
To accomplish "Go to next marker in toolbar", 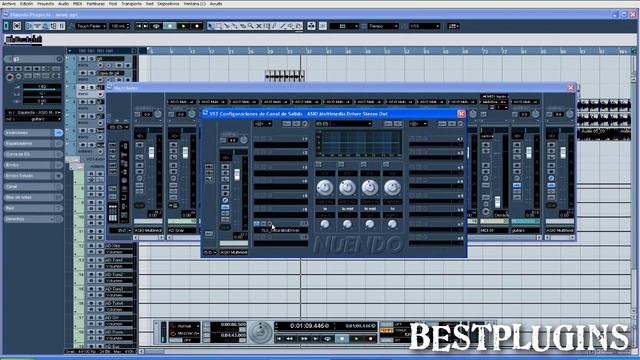I will (146, 26).
